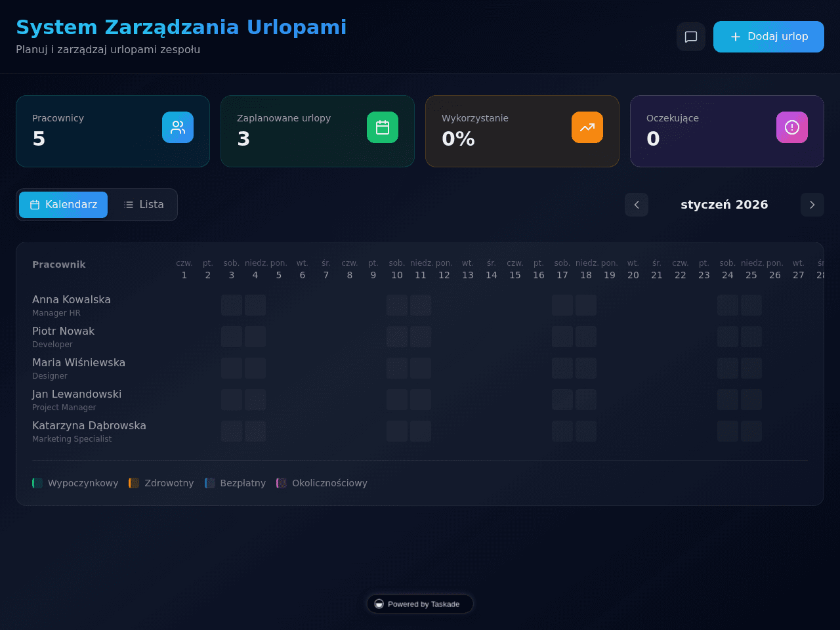Click the Okolicznościowy legend color swatch
Image resolution: width=840 pixels, height=630 pixels.
pos(282,483)
